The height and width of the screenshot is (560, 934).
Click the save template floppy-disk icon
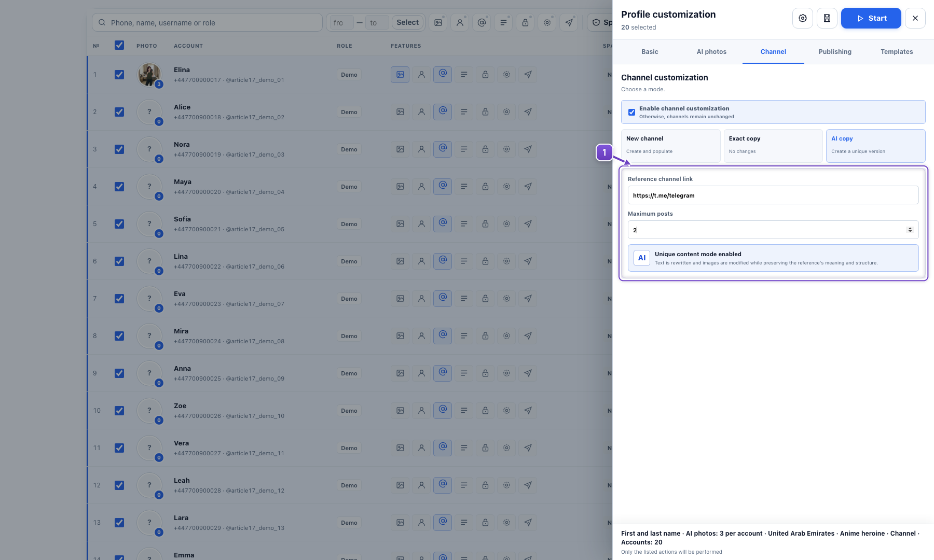827,18
